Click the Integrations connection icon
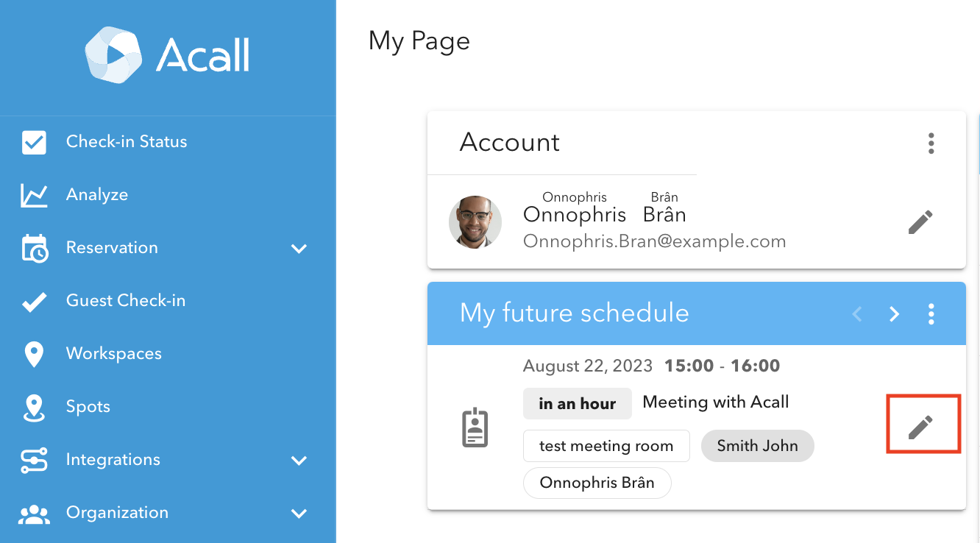Viewport: 980px width, 543px height. 34,459
